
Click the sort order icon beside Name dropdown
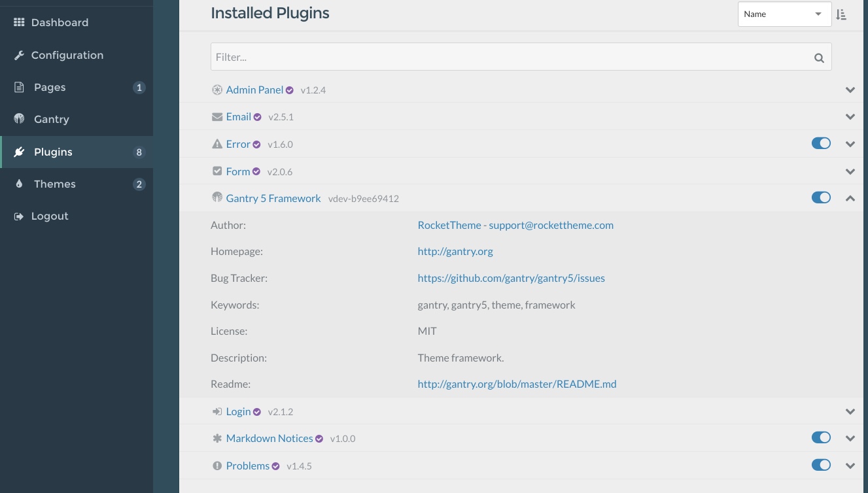tap(841, 14)
